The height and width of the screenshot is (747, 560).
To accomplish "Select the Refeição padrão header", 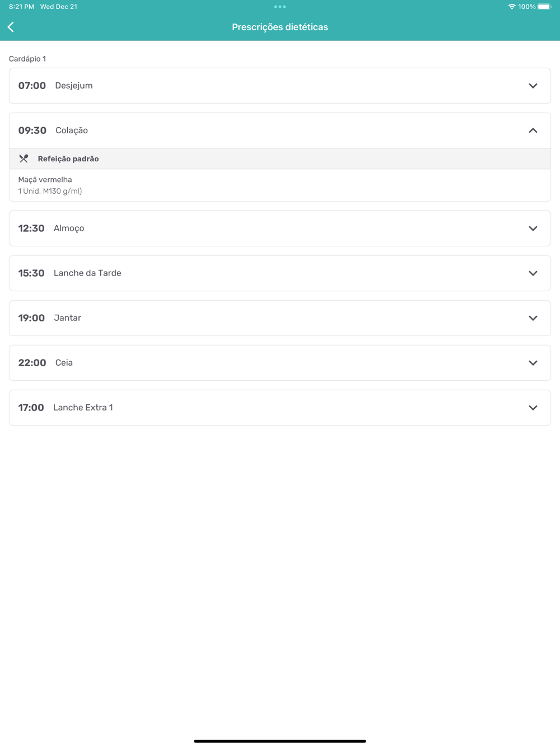I will (x=68, y=159).
